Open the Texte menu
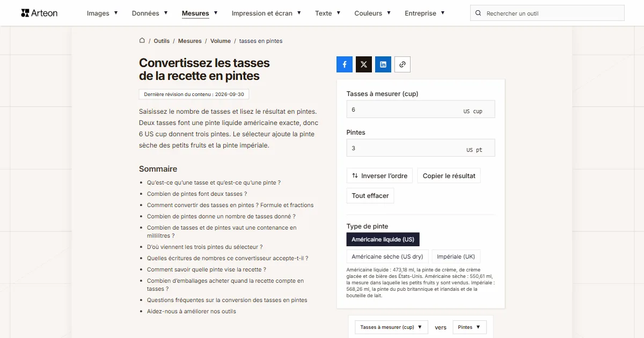This screenshot has width=644, height=338. [328, 13]
